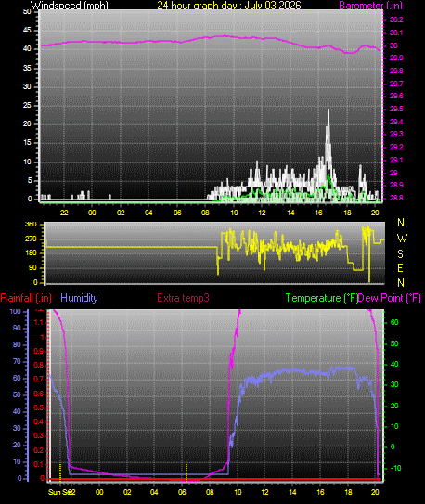Click the E compass label
The image size is (425, 504).
[400, 267]
